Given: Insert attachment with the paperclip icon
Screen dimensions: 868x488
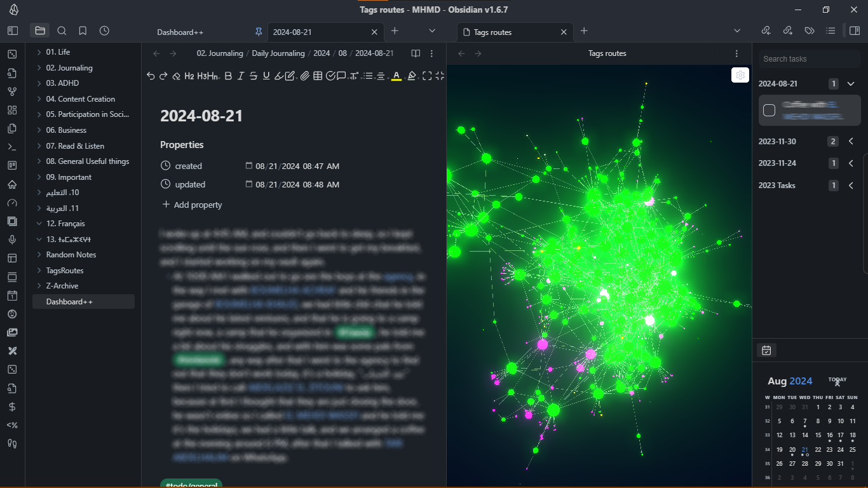Looking at the screenshot, I should [305, 76].
